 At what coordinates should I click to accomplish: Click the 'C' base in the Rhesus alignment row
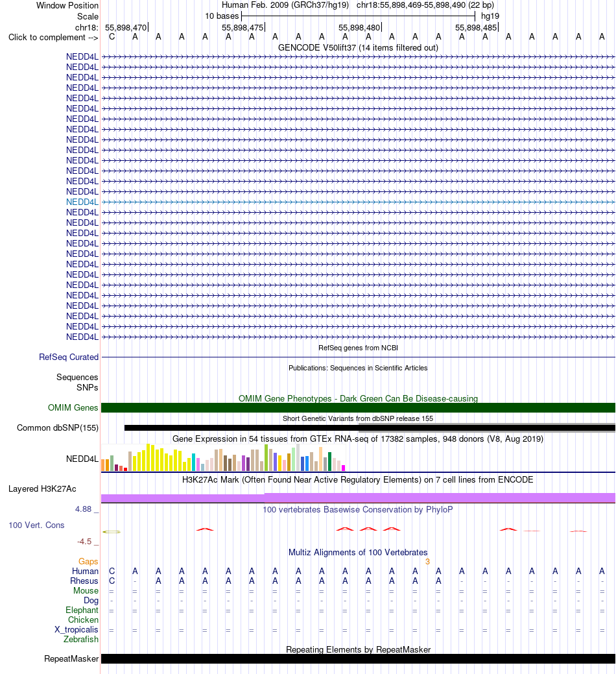click(112, 581)
